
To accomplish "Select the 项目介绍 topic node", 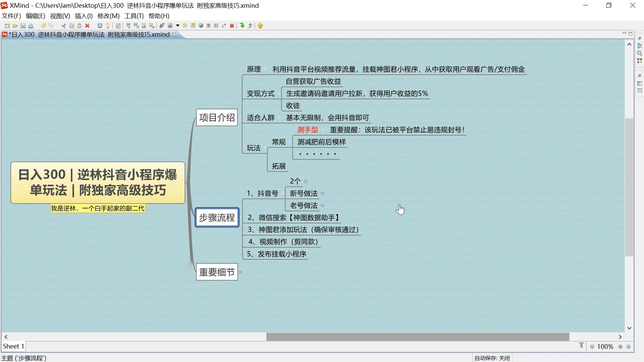I will 217,117.
